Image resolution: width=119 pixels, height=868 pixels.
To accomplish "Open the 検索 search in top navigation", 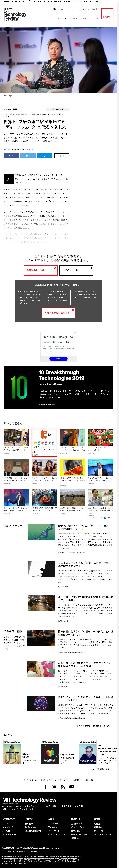I will (95, 9).
